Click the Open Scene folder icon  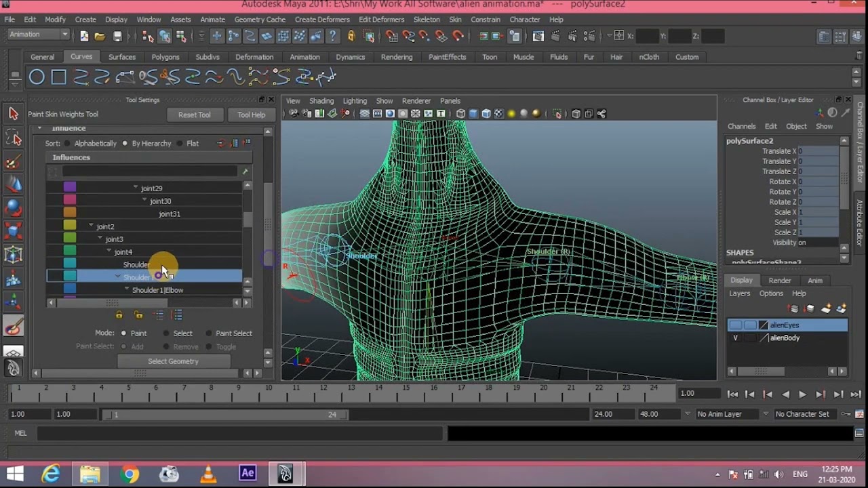[100, 36]
